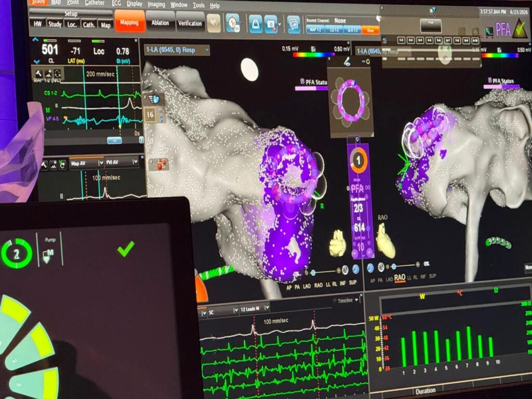Select the CS 1-2 routed channel

(334, 30)
